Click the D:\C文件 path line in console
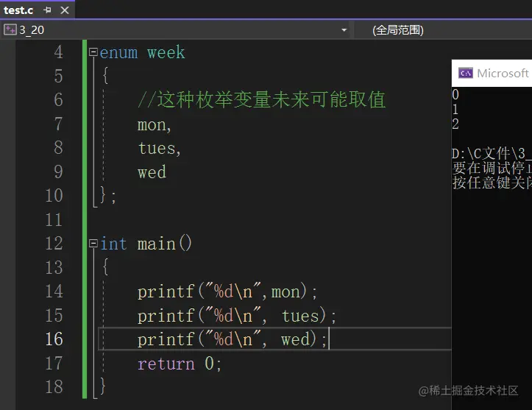 pos(492,154)
